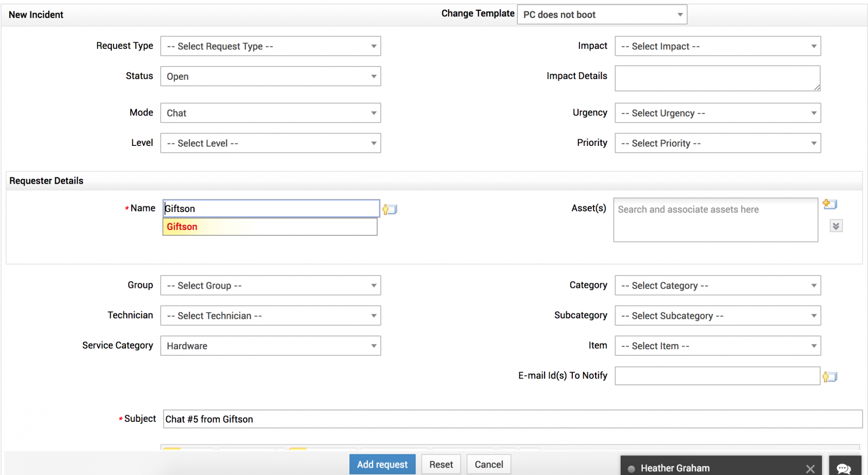The image size is (868, 475).
Task: Expand the Request Type dropdown
Action: pyautogui.click(x=270, y=47)
